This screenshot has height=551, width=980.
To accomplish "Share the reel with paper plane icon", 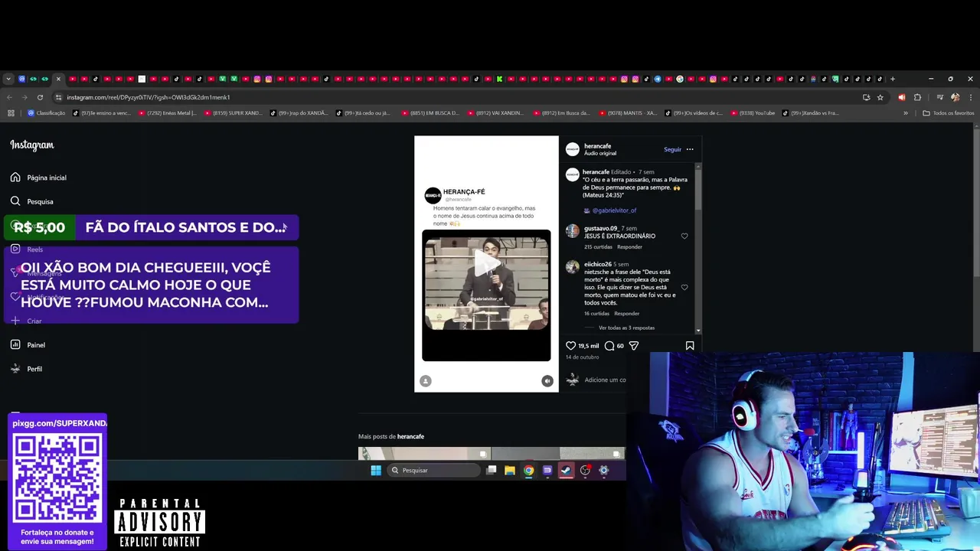I will click(633, 346).
